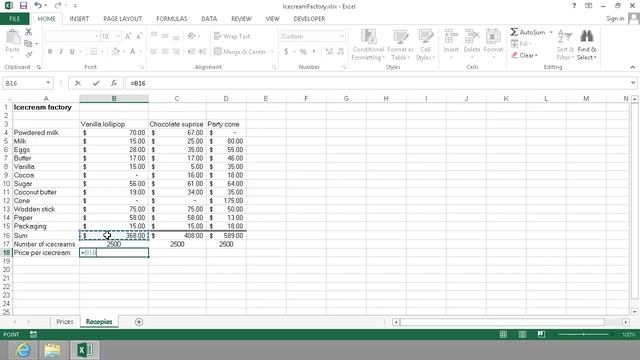640x360 pixels.
Task: Switch to the PAGE LAYOUT tab
Action: tap(122, 19)
